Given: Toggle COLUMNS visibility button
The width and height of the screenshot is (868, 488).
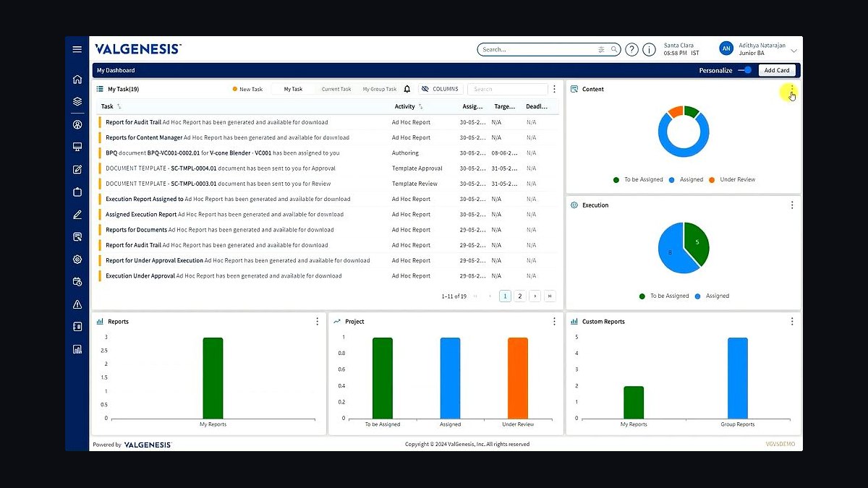Looking at the screenshot, I should pos(440,89).
